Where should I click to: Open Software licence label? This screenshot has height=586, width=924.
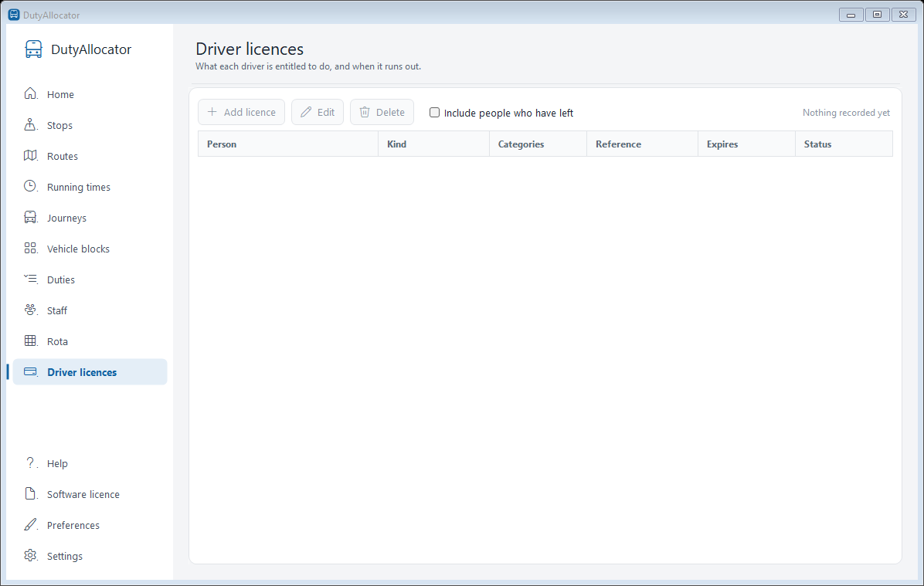[x=83, y=495]
